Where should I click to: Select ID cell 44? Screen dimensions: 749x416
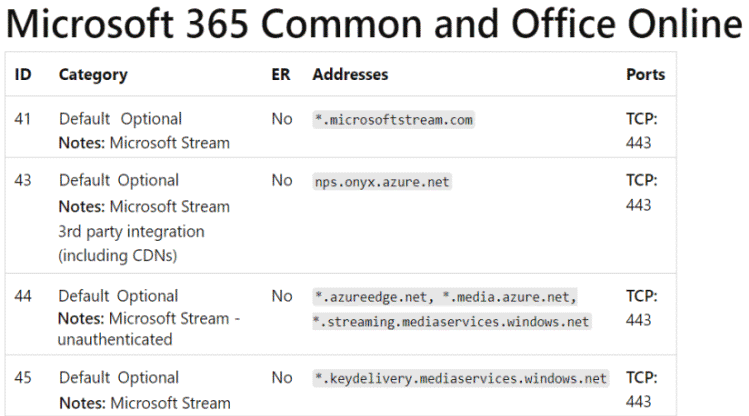pyautogui.click(x=22, y=296)
